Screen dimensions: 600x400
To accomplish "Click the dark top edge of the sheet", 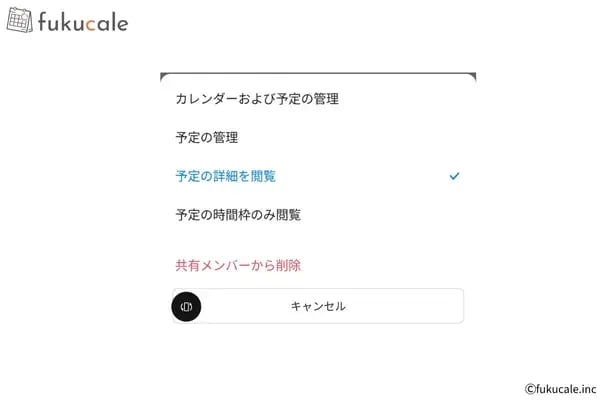I will [x=318, y=73].
